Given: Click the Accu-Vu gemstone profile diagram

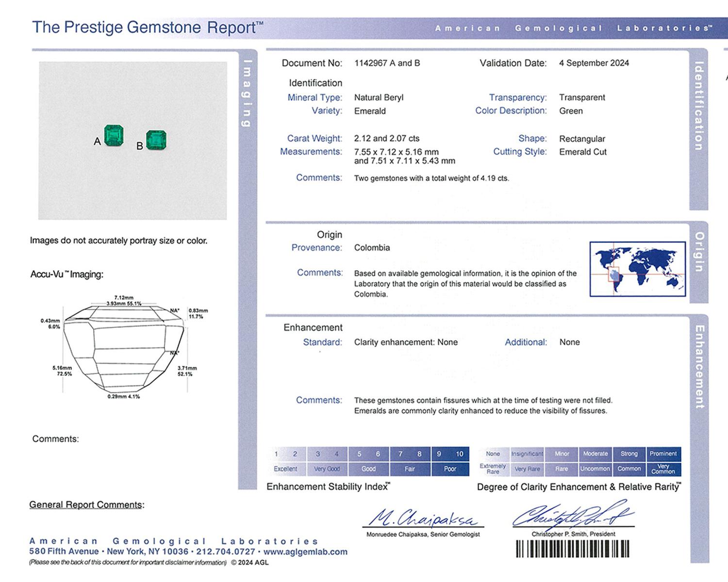Looking at the screenshot, I should tap(124, 348).
